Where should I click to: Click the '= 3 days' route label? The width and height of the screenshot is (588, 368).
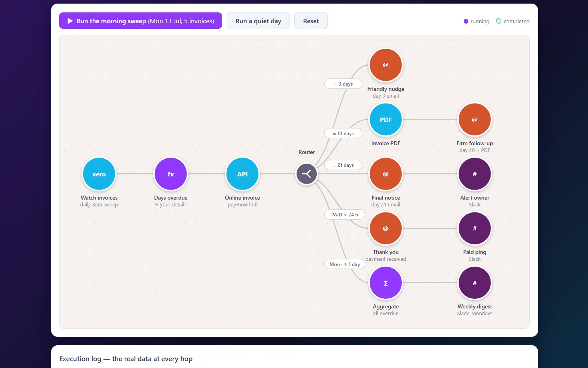tap(344, 84)
